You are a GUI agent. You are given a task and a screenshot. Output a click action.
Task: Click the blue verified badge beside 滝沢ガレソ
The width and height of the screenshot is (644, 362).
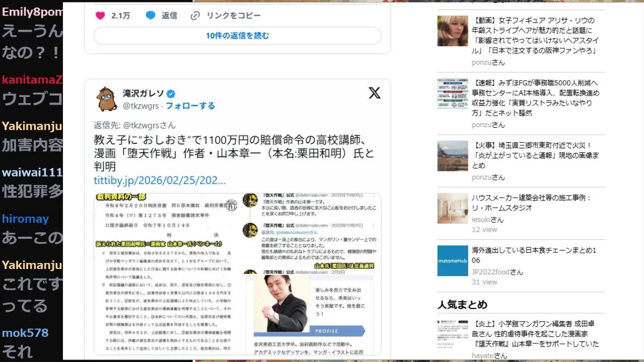tap(171, 94)
